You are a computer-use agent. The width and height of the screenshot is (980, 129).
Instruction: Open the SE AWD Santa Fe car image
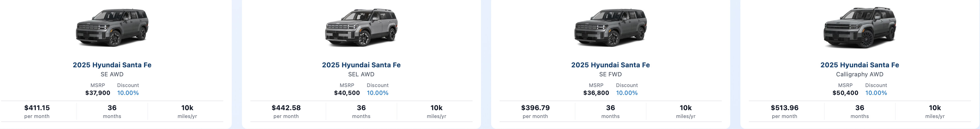112,27
